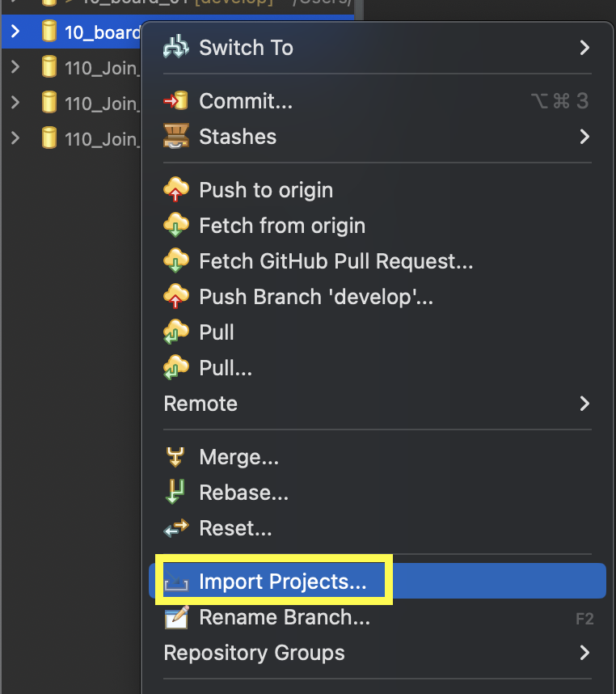The width and height of the screenshot is (616, 694).
Task: Expand the Switch To submenu arrow
Action: point(584,48)
